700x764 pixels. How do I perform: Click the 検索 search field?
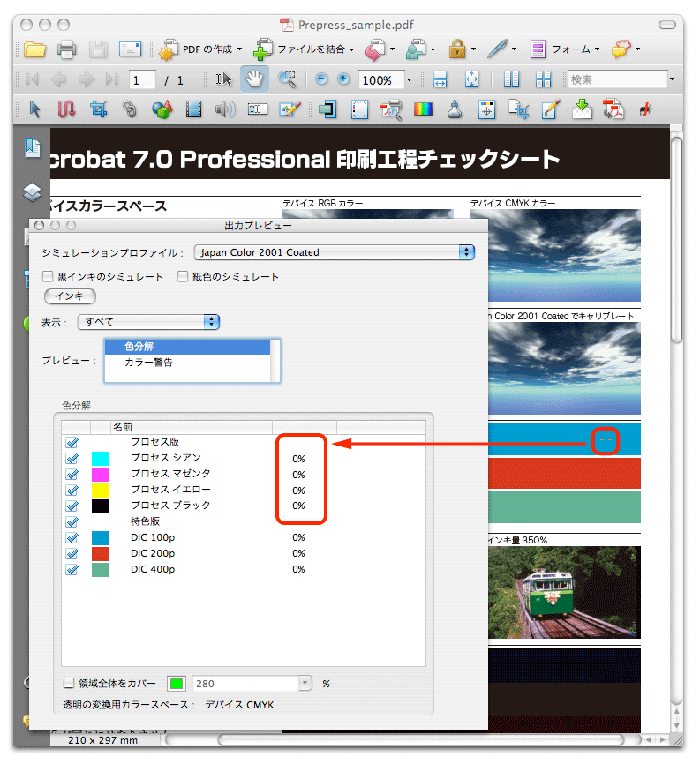click(x=617, y=79)
